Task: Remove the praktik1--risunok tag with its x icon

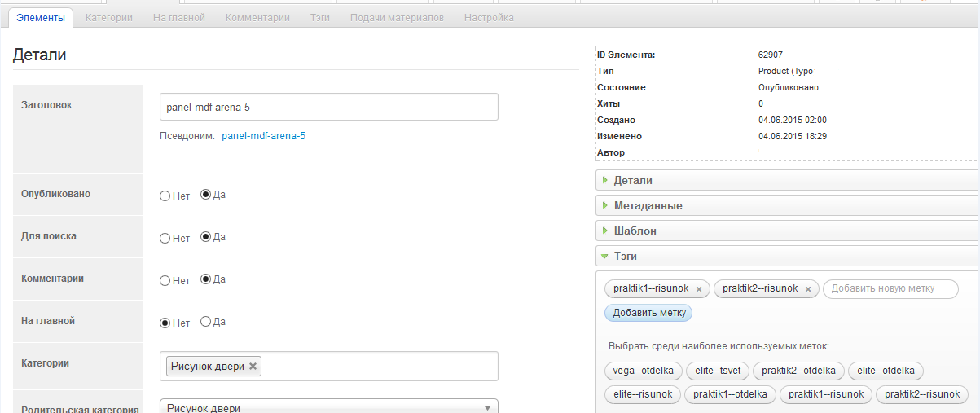Action: coord(699,289)
